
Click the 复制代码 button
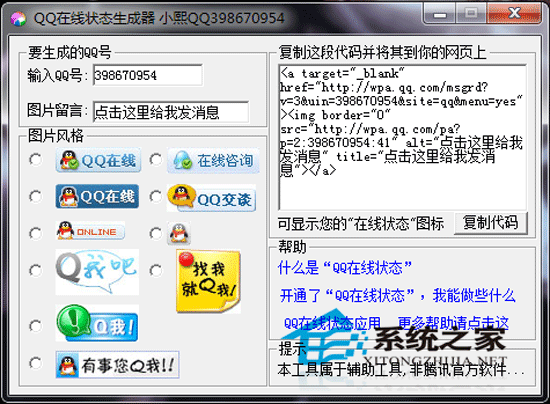491,223
